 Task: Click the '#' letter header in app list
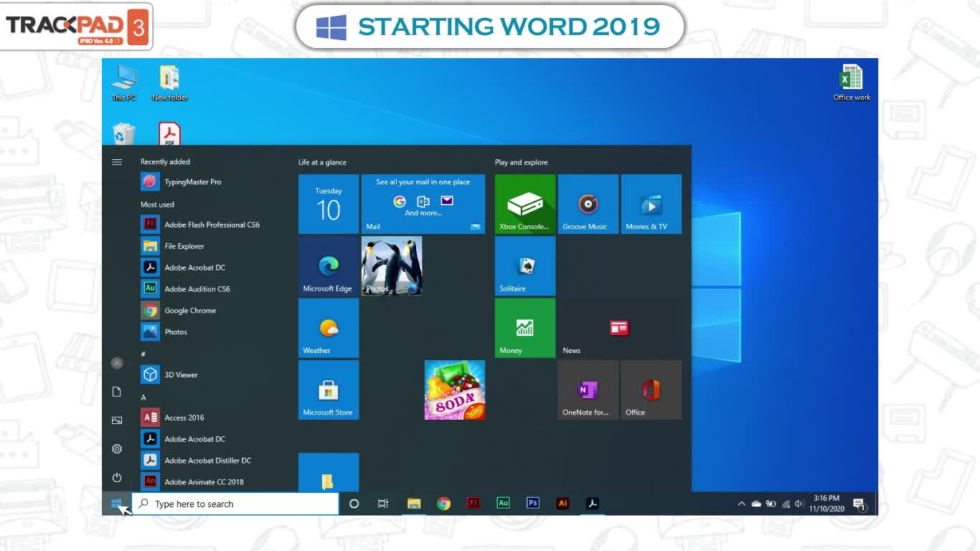coord(143,354)
